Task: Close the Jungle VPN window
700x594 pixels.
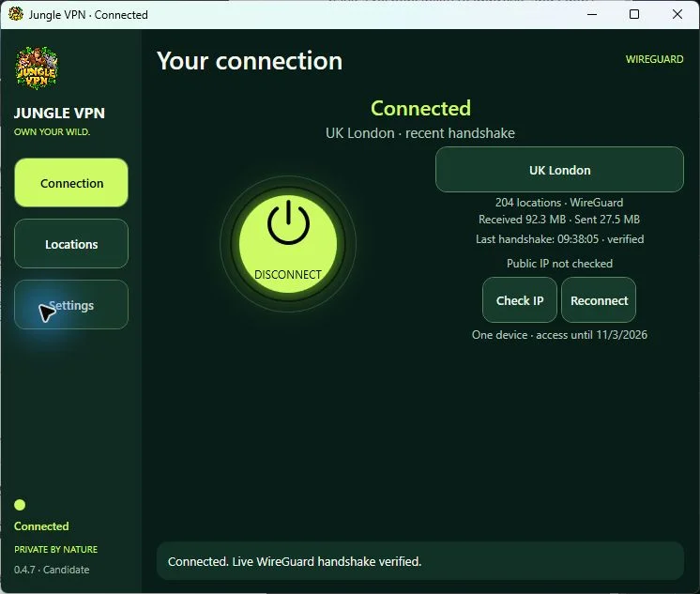Action: click(677, 14)
